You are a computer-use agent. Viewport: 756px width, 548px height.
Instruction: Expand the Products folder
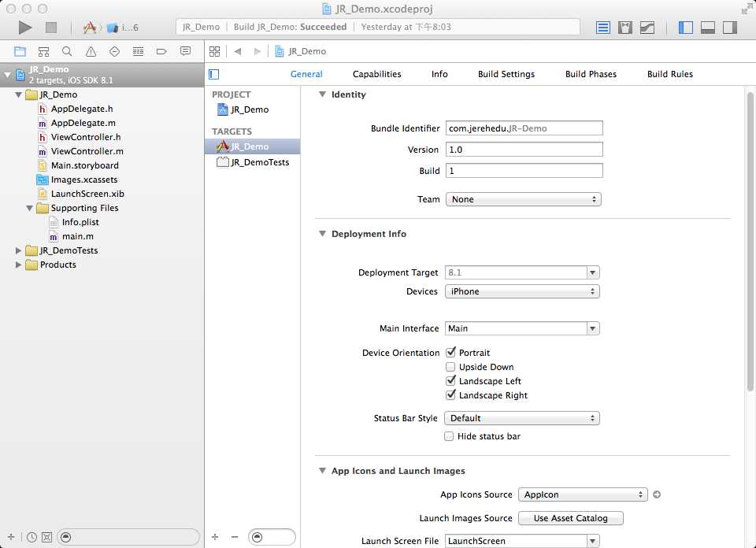(18, 265)
